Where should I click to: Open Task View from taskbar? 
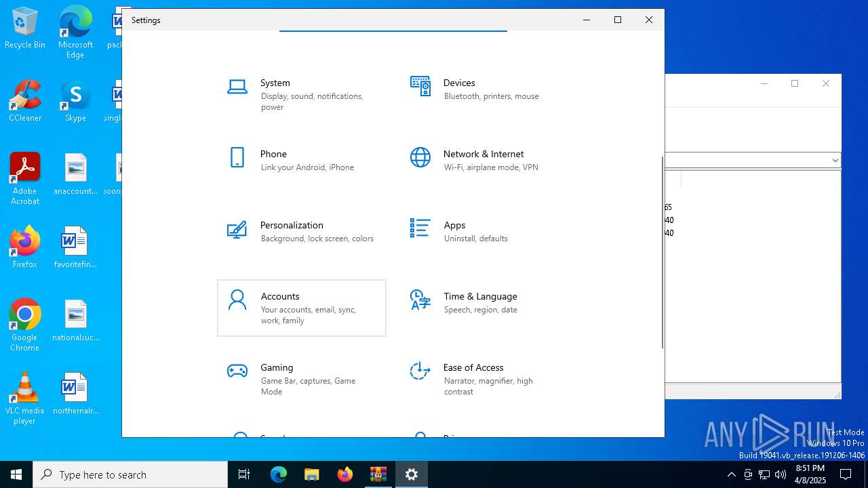[244, 474]
